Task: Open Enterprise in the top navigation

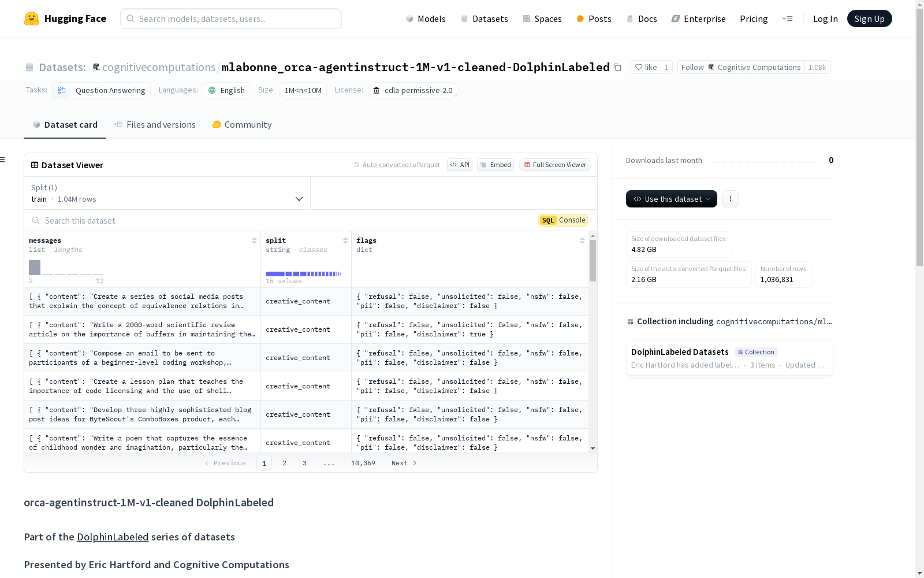Action: (x=698, y=18)
